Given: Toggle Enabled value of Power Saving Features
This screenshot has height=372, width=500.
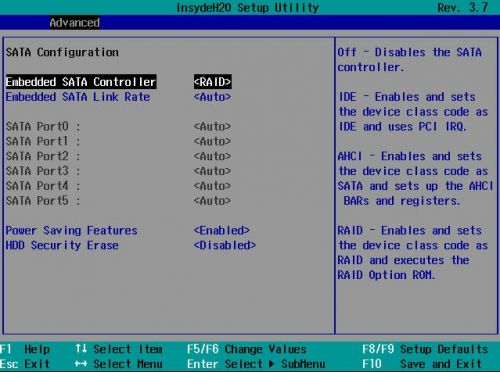Looking at the screenshot, I should tap(222, 230).
